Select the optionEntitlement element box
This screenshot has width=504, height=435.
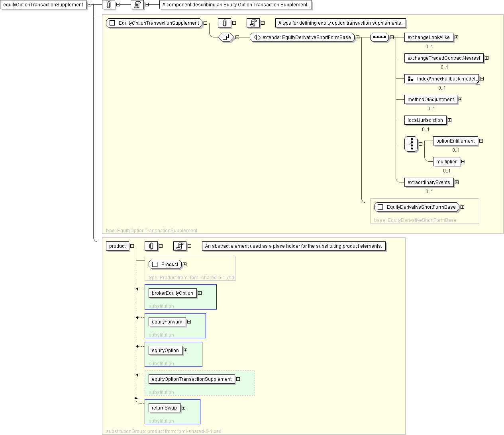(x=455, y=141)
